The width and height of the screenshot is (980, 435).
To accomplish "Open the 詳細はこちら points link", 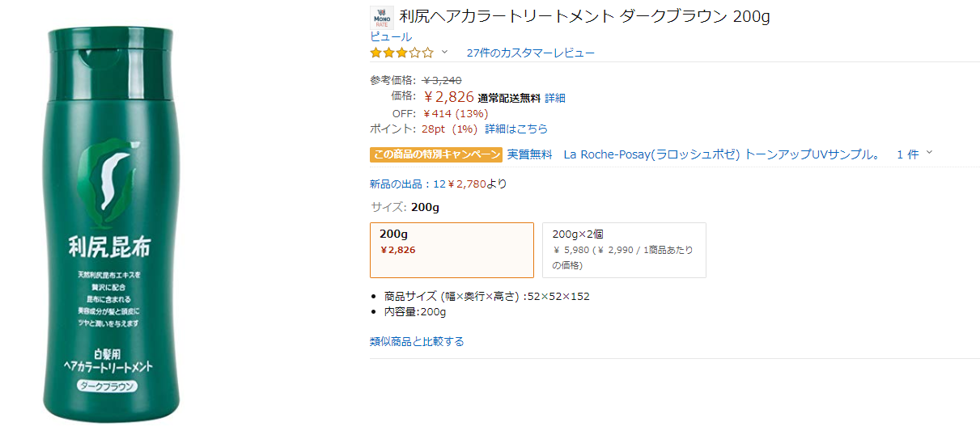I will [x=516, y=129].
